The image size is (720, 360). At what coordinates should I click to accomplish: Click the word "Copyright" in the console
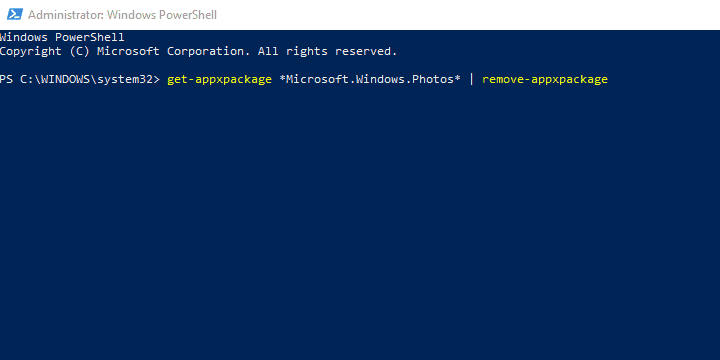point(31,51)
